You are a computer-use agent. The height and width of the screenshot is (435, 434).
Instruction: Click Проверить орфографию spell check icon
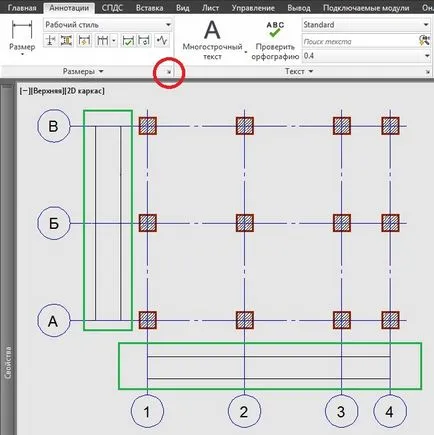coord(275,30)
